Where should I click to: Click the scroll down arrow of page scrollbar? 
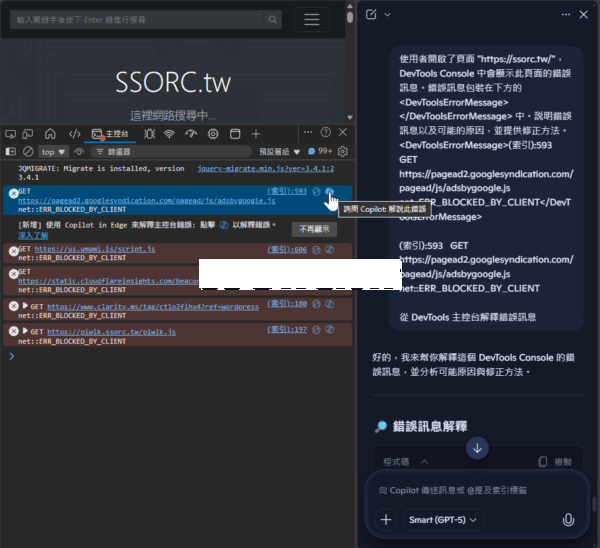click(350, 117)
